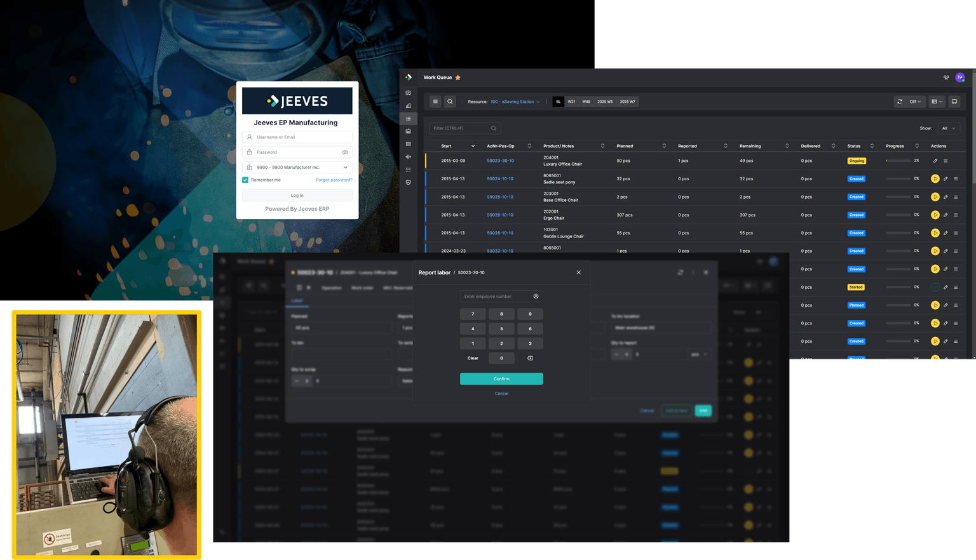
Task: Show password using the eye icon
Action: coord(345,152)
